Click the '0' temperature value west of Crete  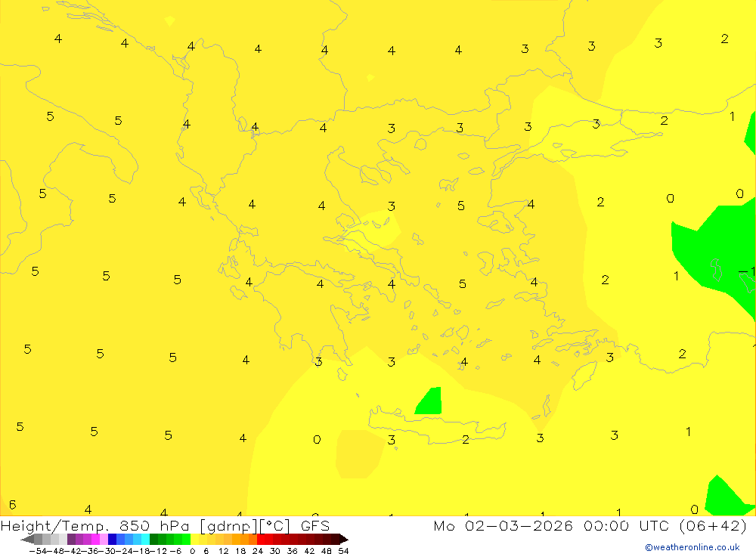[316, 439]
